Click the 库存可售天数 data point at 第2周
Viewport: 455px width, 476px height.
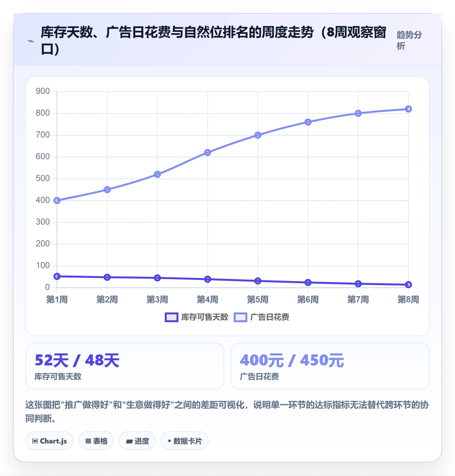click(107, 277)
